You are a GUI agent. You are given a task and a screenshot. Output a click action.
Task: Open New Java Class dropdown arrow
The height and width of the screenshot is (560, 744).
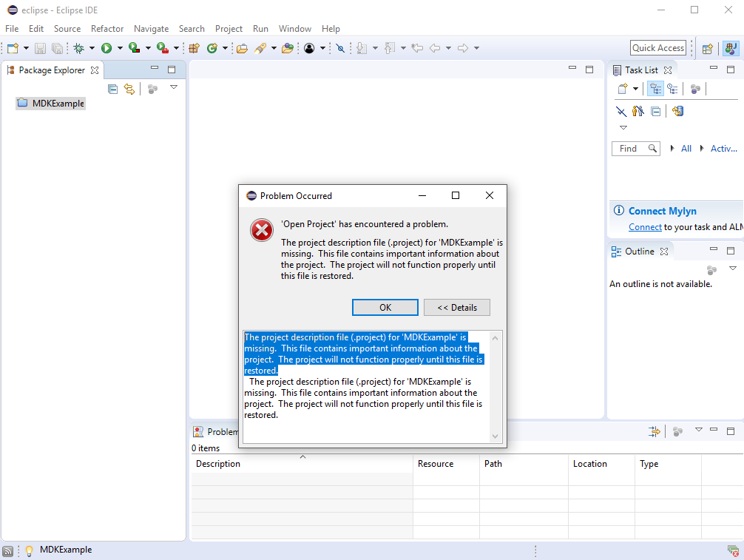point(226,48)
